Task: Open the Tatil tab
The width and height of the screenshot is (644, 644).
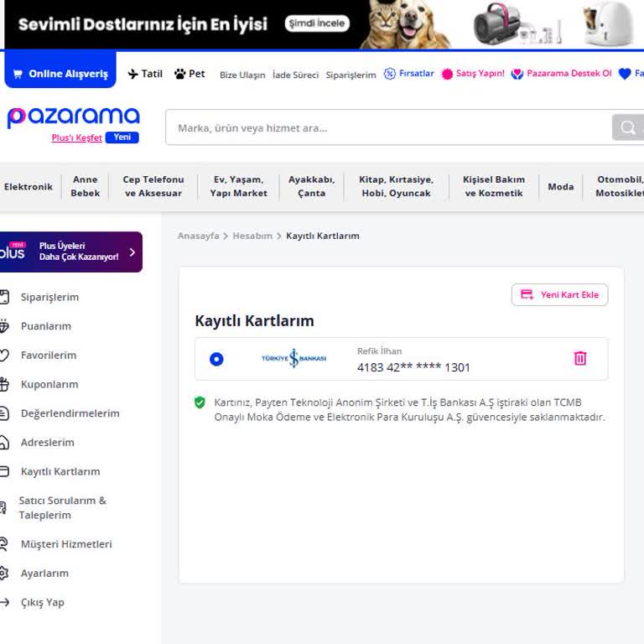Action: (145, 74)
